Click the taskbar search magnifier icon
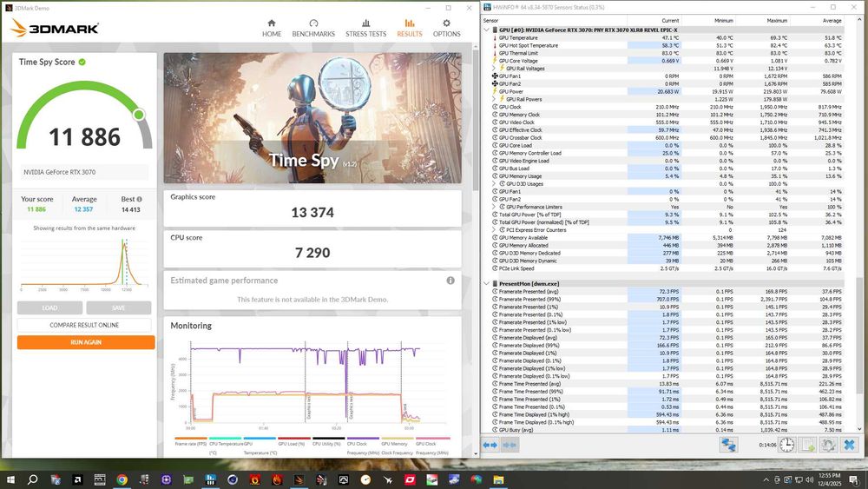This screenshot has height=489, width=868. tap(33, 479)
